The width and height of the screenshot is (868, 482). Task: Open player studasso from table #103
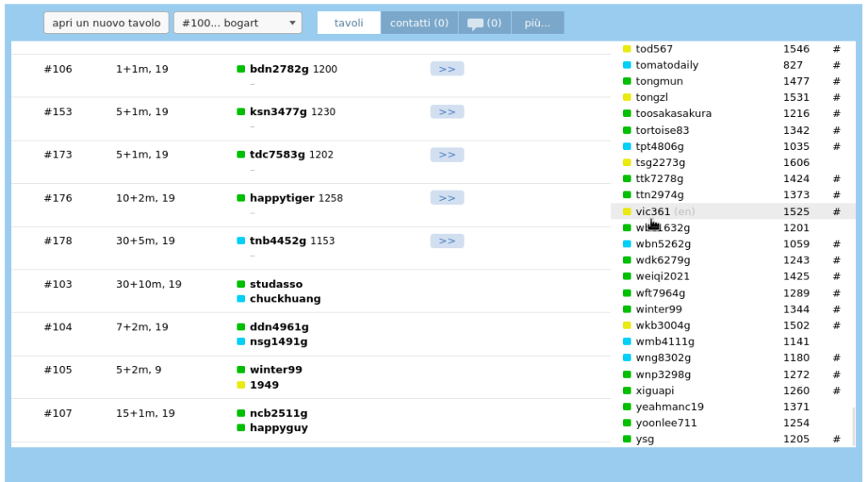click(x=275, y=285)
